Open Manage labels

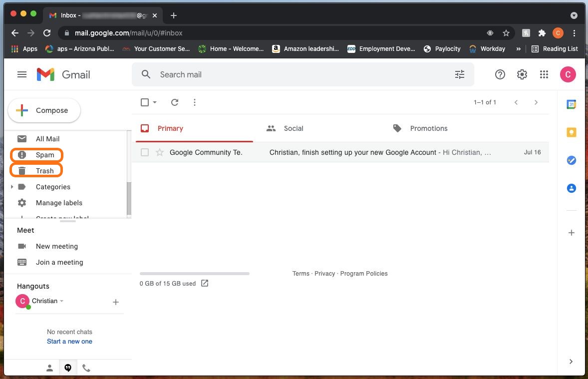tap(59, 203)
